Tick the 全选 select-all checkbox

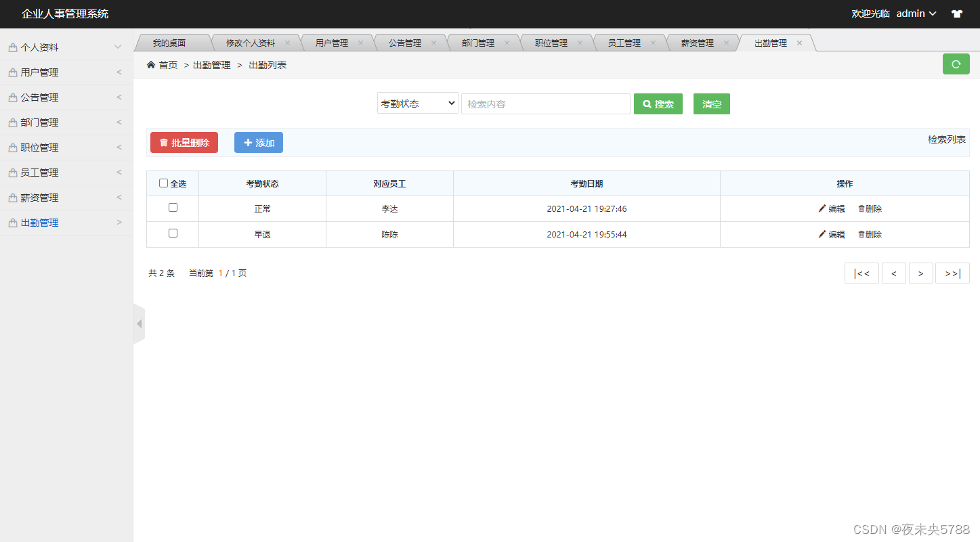point(163,183)
